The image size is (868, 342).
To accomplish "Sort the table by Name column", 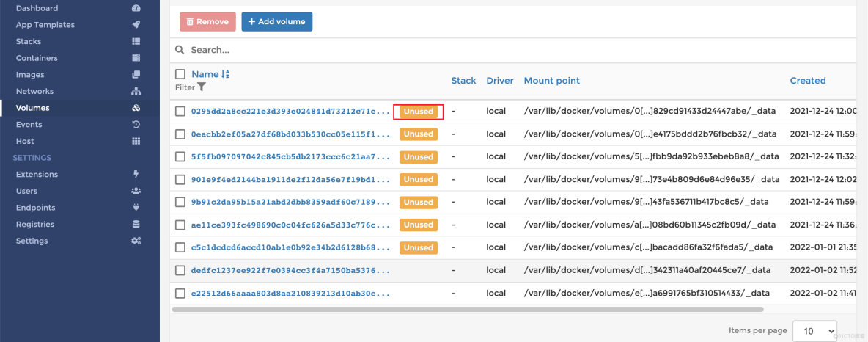I will pos(205,74).
